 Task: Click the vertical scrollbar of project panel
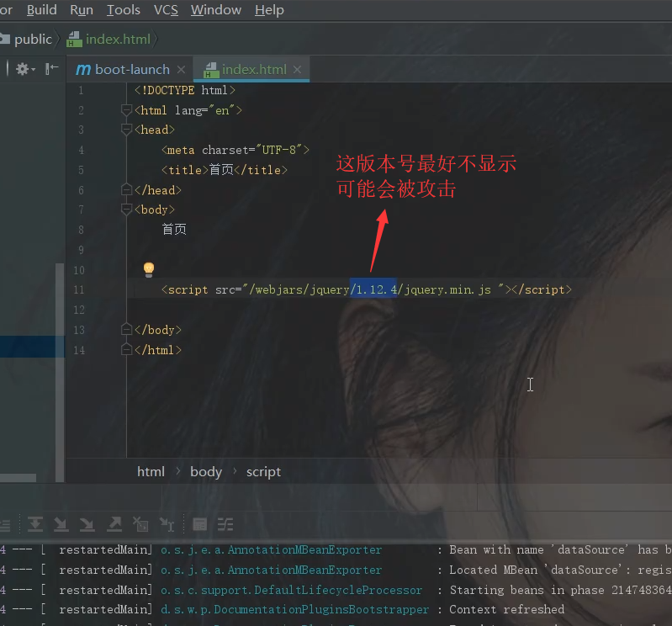click(60, 372)
